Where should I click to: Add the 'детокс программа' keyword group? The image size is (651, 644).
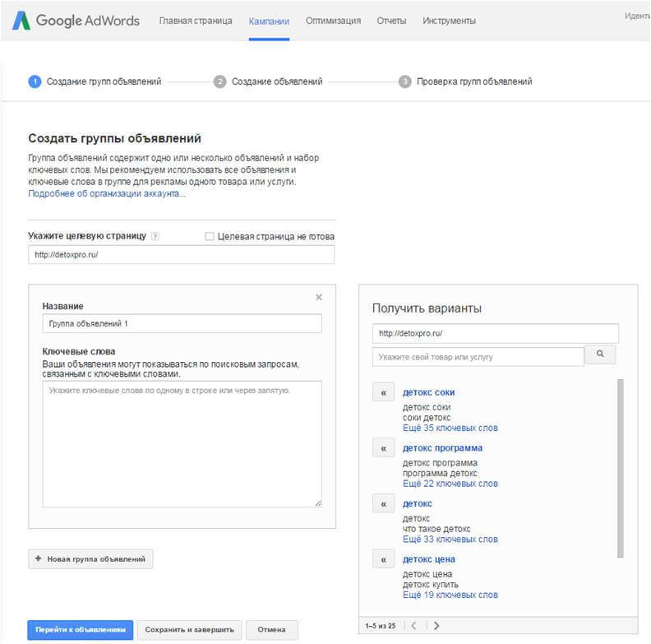383,448
